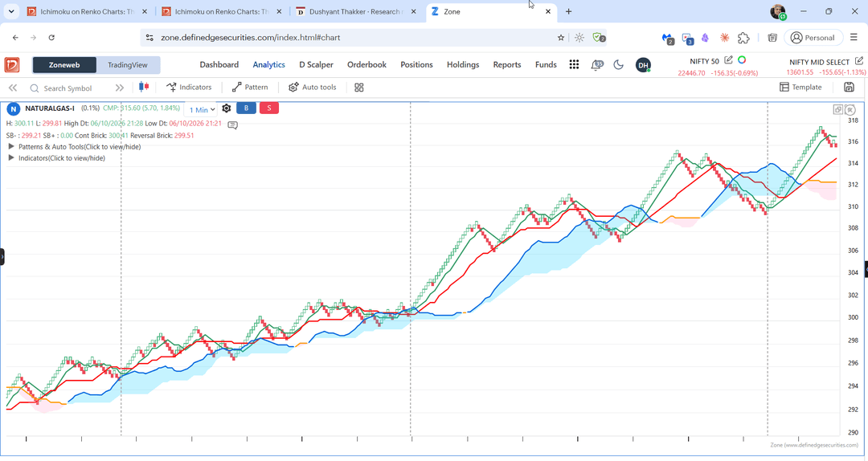868x461 pixels.
Task: Open the multi-chart layout icon
Action: click(358, 88)
